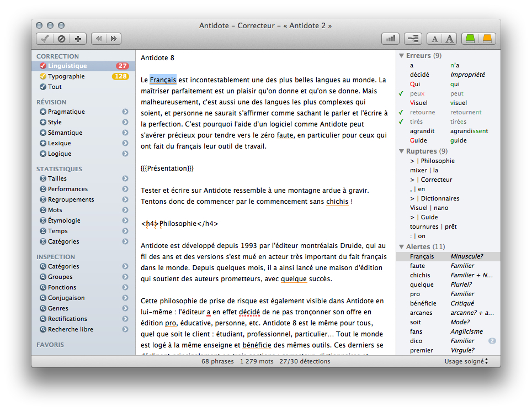Click the checkmark correct button in toolbar
The width and height of the screenshot is (532, 411).
pyautogui.click(x=45, y=39)
